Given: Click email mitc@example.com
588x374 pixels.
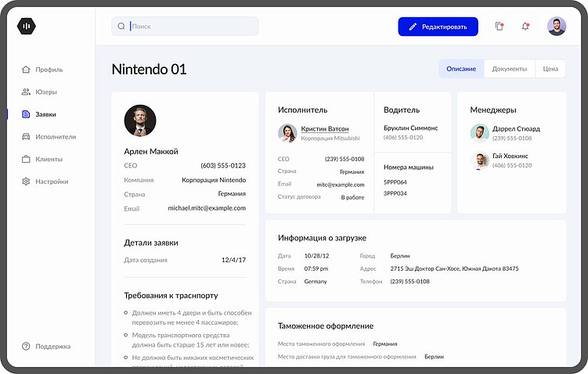Looking at the screenshot, I should pos(341,185).
